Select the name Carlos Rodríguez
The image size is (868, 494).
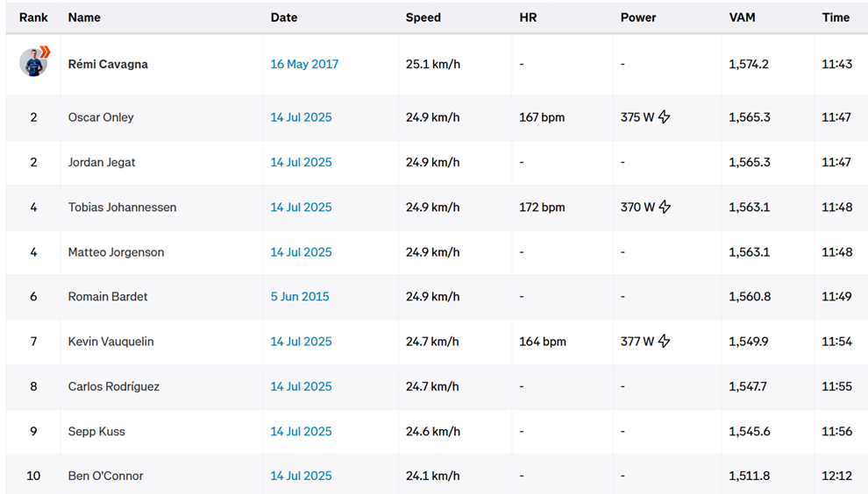[113, 386]
